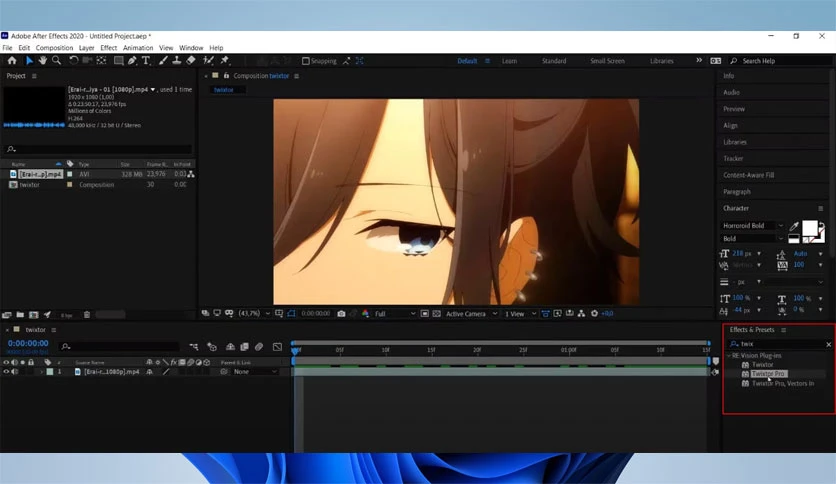Click the eyedropper in Character panel
Viewport: 836px width, 484px height.
[x=794, y=227]
